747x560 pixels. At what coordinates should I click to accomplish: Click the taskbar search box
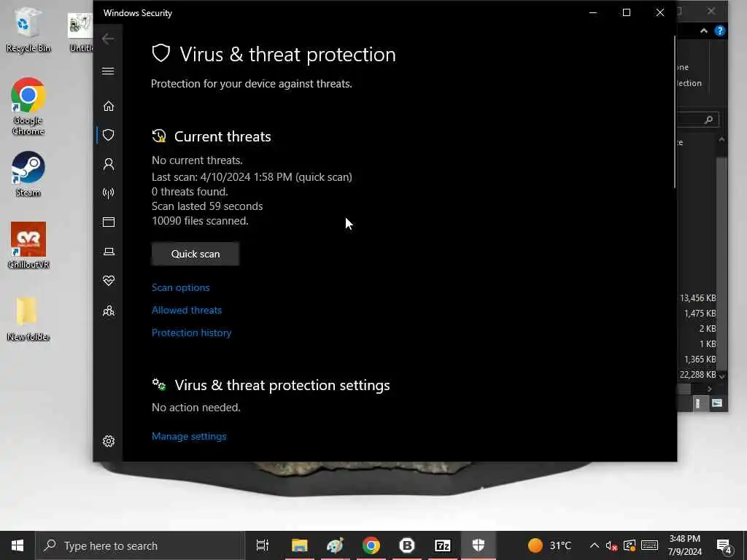[x=140, y=545]
